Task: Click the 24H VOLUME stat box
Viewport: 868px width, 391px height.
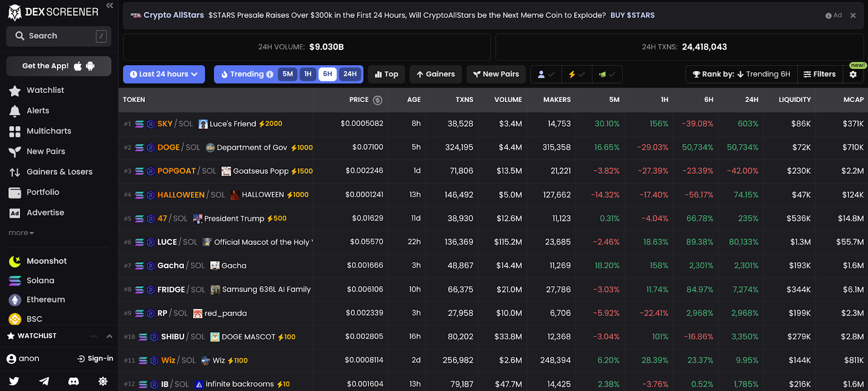Action: pos(307,47)
